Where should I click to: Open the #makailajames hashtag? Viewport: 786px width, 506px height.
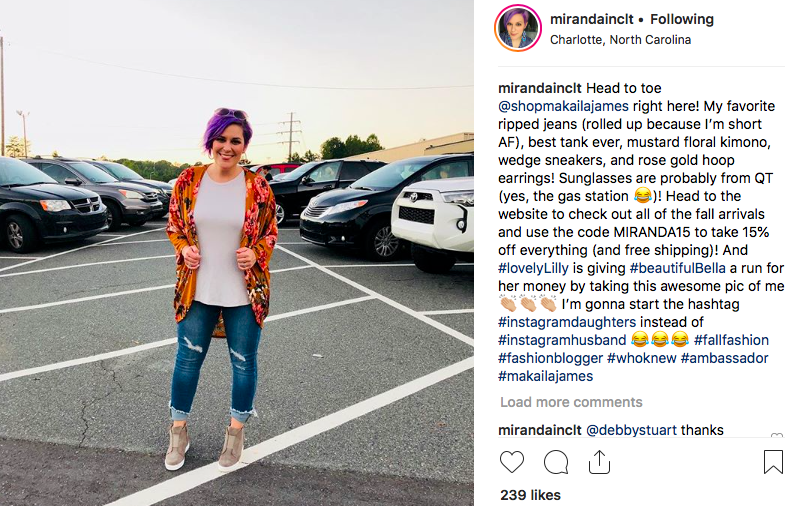(545, 376)
